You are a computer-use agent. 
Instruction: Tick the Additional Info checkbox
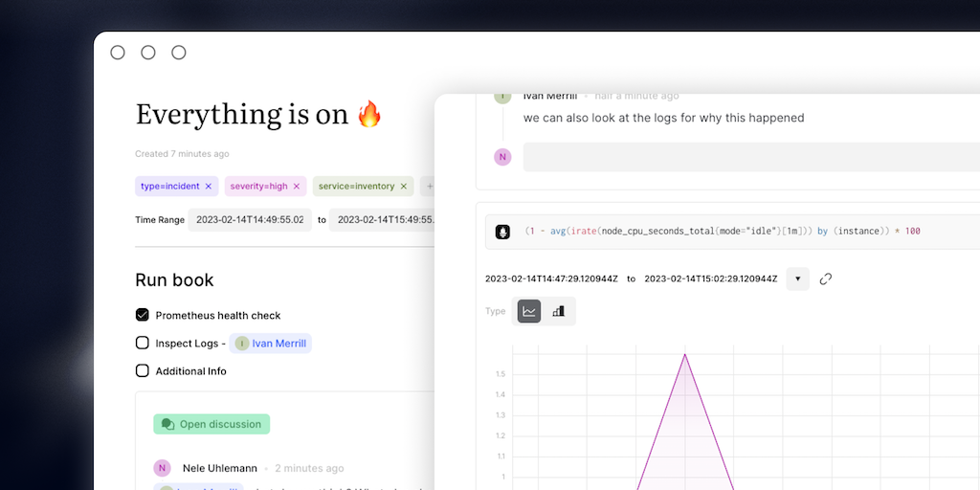143,370
